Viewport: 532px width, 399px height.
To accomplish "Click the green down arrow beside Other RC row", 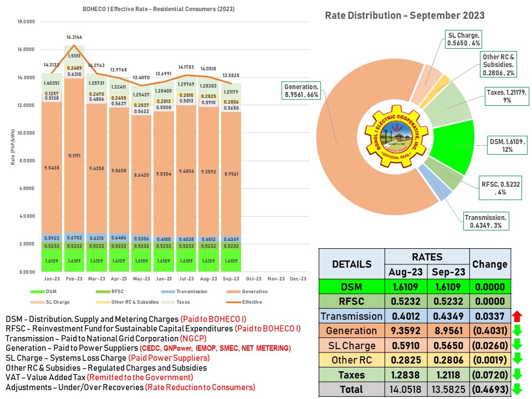I will (x=518, y=360).
